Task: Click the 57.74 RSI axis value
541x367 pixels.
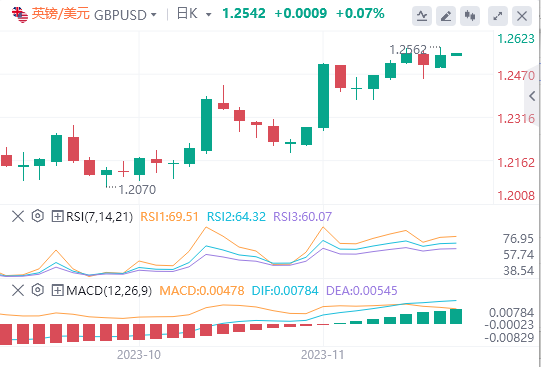Action: click(518, 255)
